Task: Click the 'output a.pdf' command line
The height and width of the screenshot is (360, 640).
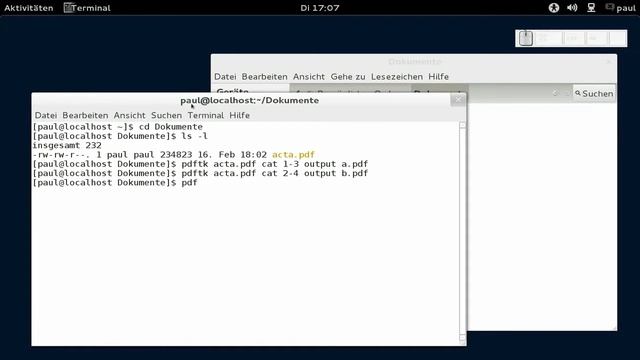Action: coord(200,164)
